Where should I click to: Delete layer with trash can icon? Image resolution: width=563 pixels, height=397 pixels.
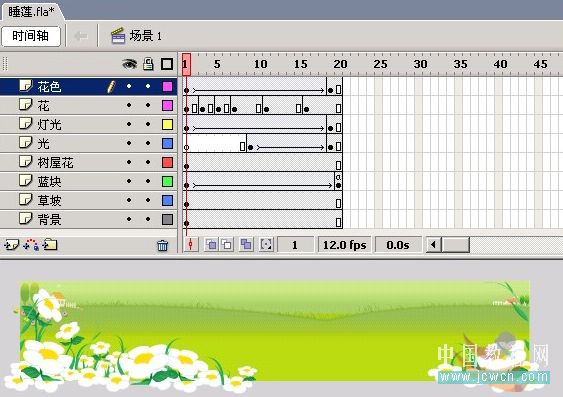point(163,246)
